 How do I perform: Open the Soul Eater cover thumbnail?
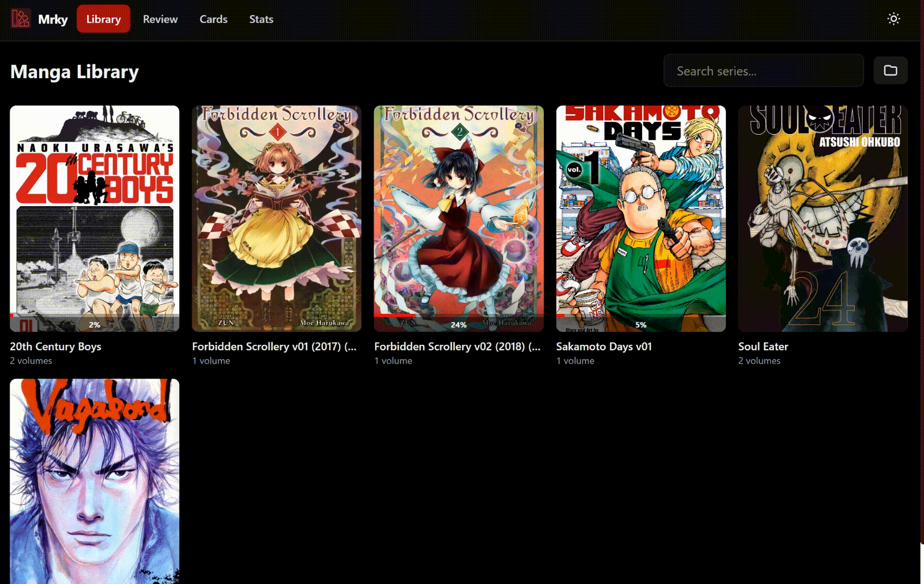(x=822, y=218)
